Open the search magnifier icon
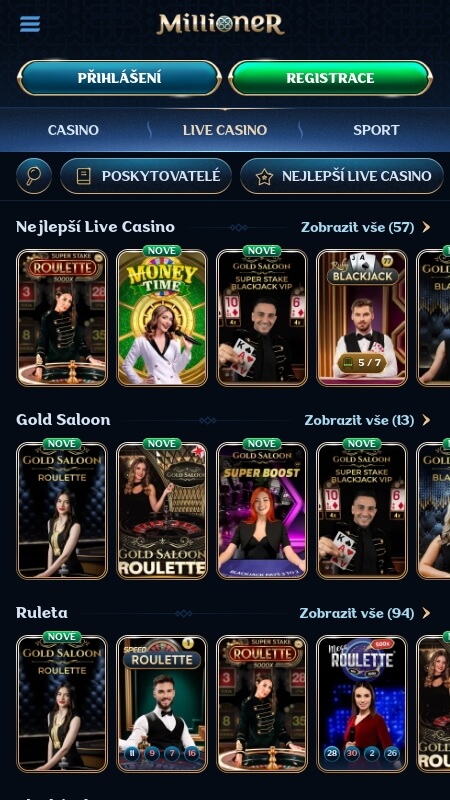Image resolution: width=450 pixels, height=800 pixels. point(34,176)
